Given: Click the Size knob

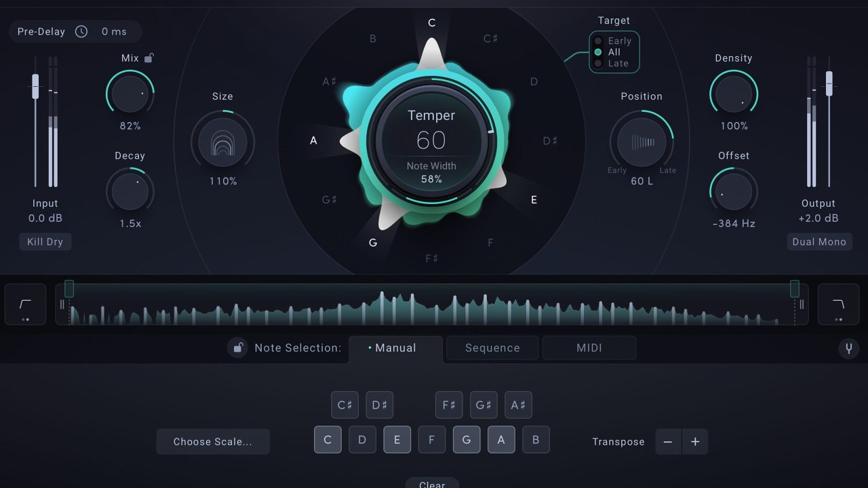Looking at the screenshot, I should (222, 142).
